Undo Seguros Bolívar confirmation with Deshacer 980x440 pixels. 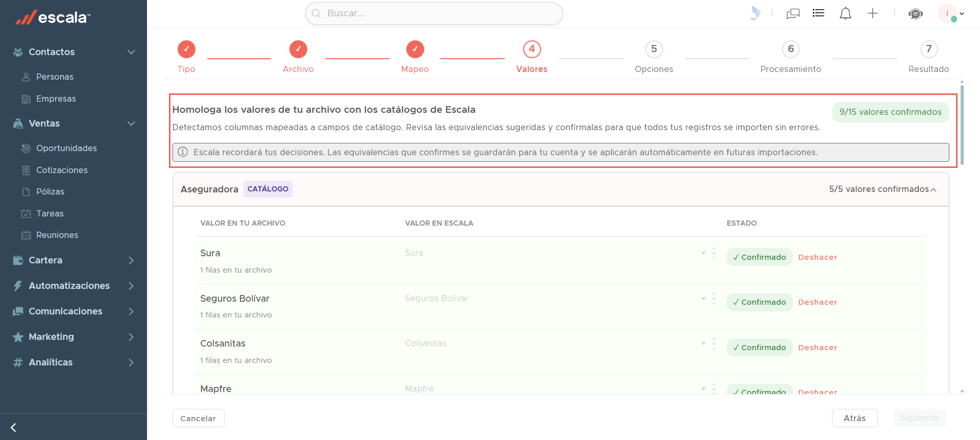pos(818,302)
